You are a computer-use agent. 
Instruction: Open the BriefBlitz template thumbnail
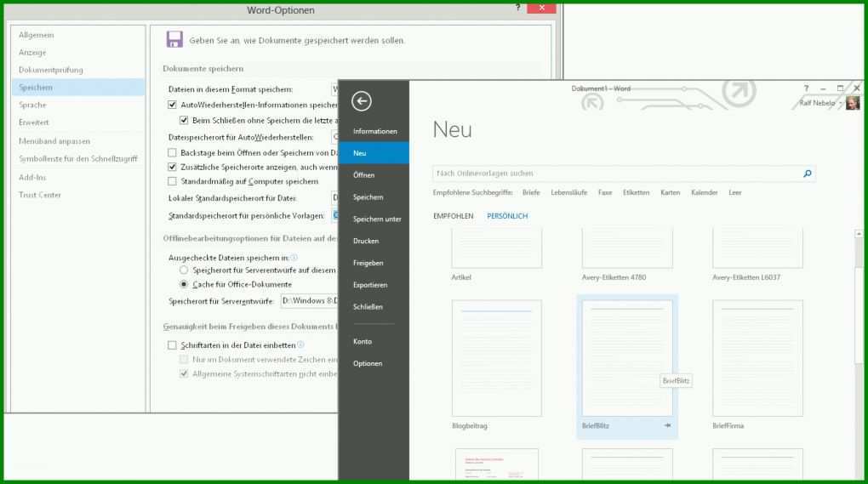627,358
